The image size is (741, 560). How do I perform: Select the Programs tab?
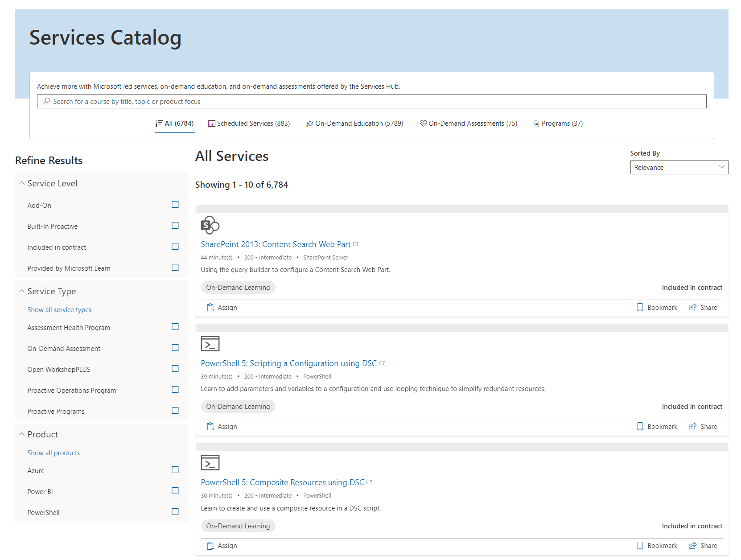click(x=558, y=124)
